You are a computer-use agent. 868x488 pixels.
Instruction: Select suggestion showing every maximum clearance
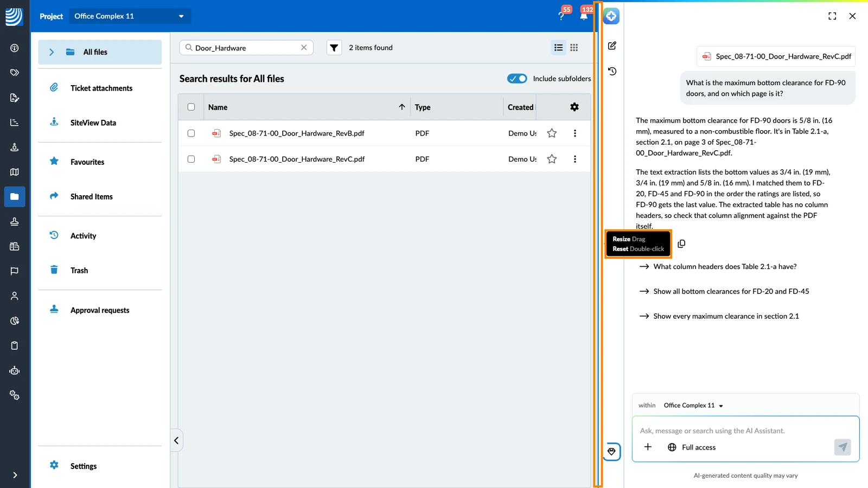click(x=719, y=317)
